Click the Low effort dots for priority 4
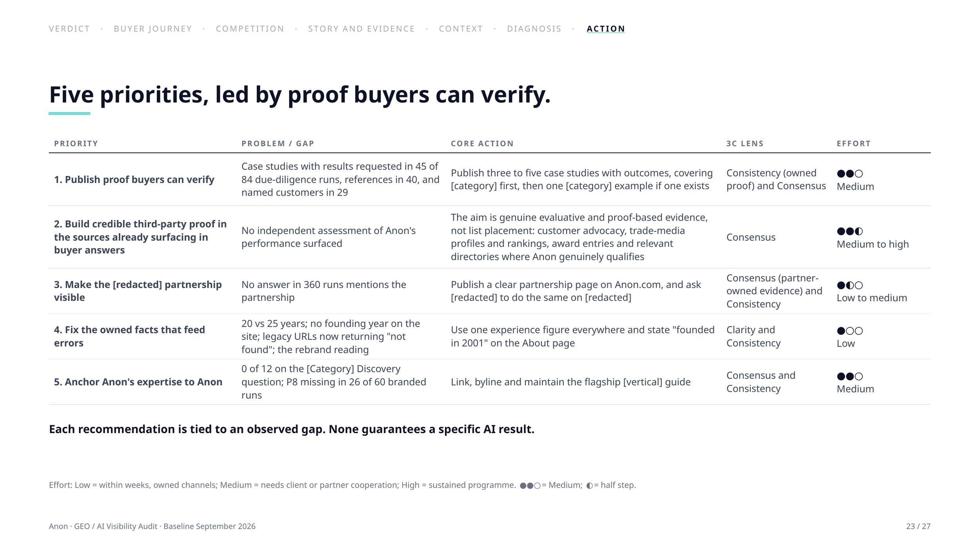 (849, 331)
